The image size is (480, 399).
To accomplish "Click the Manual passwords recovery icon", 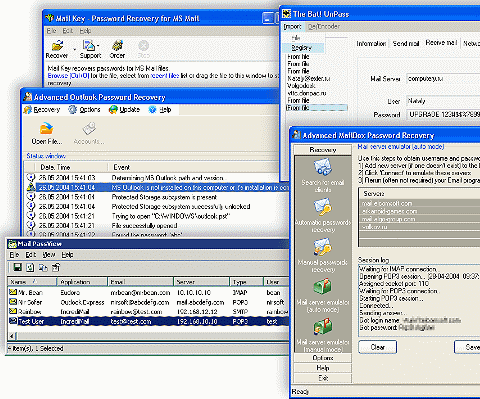I will click(x=322, y=247).
